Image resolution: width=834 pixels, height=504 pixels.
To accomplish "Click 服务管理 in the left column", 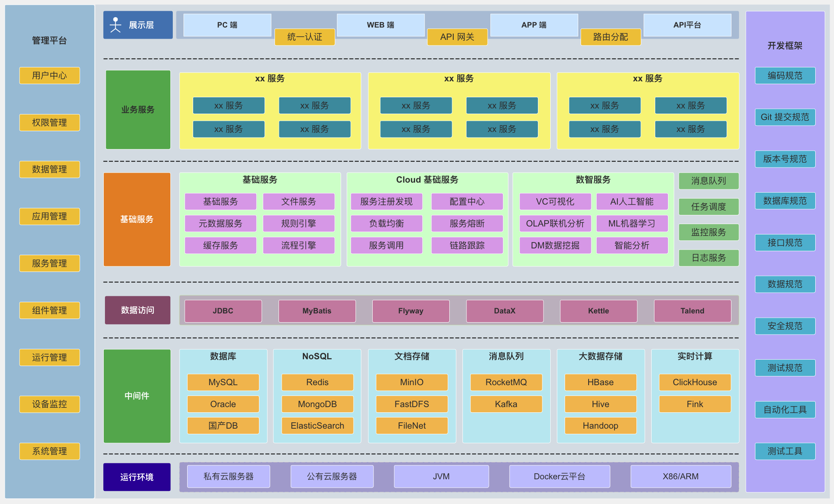I will coord(49,263).
